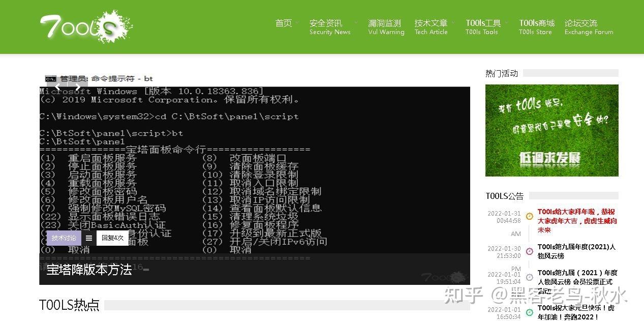Open the 首页 home menu
This screenshot has height=321, width=644.
click(284, 23)
